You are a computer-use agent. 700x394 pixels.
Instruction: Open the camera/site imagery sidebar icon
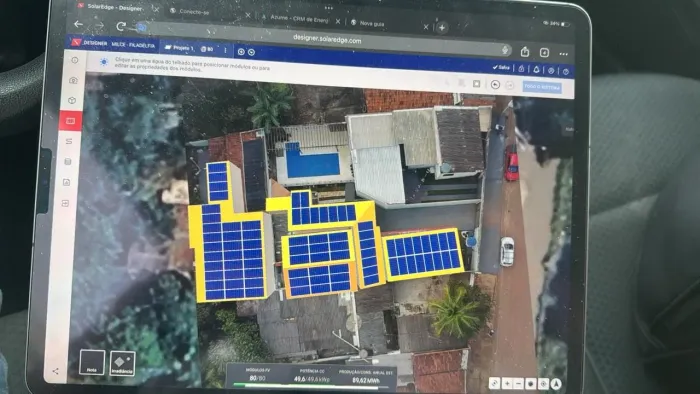(x=73, y=80)
